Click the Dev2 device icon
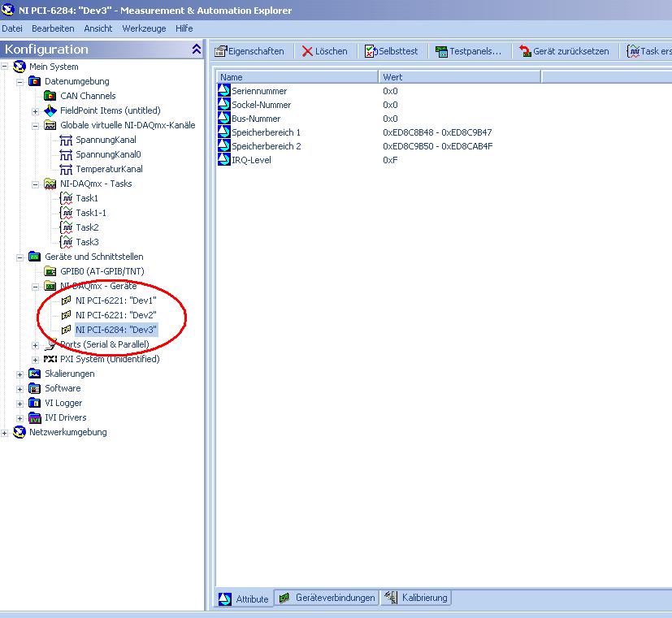The height and width of the screenshot is (618, 672). (66, 315)
